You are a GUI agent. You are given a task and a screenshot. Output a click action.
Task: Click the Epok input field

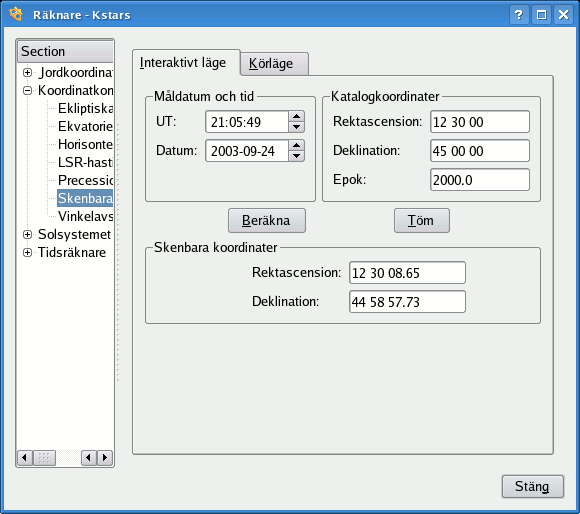(x=480, y=180)
